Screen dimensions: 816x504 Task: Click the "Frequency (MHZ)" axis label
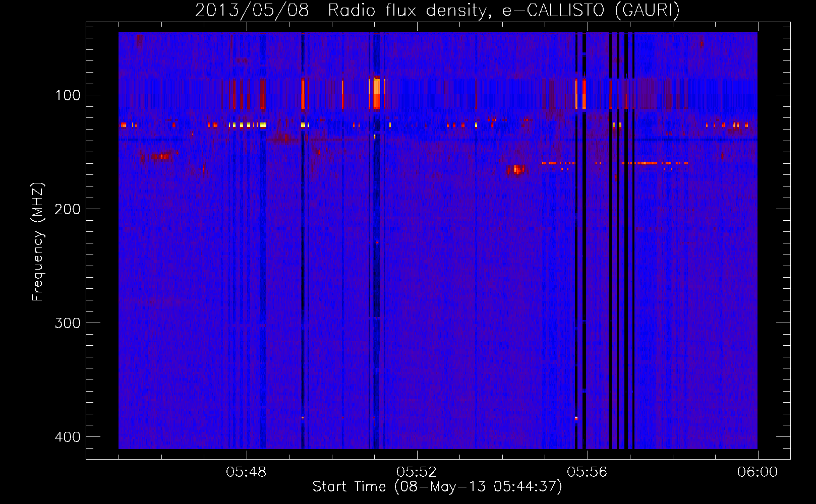[38, 241]
